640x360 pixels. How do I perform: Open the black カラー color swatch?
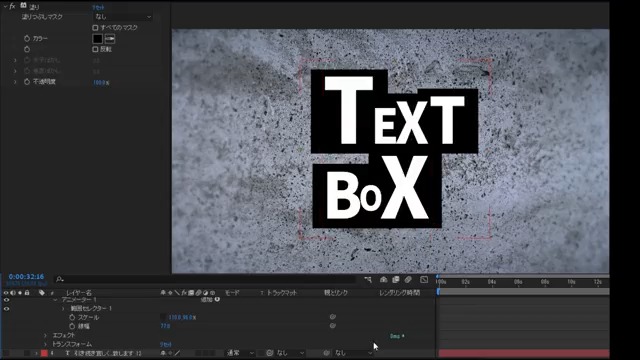coord(97,39)
